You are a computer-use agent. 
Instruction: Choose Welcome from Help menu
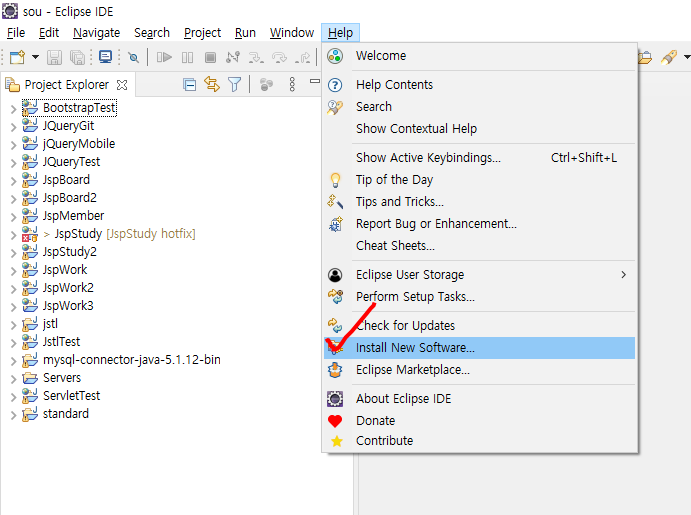479,56
